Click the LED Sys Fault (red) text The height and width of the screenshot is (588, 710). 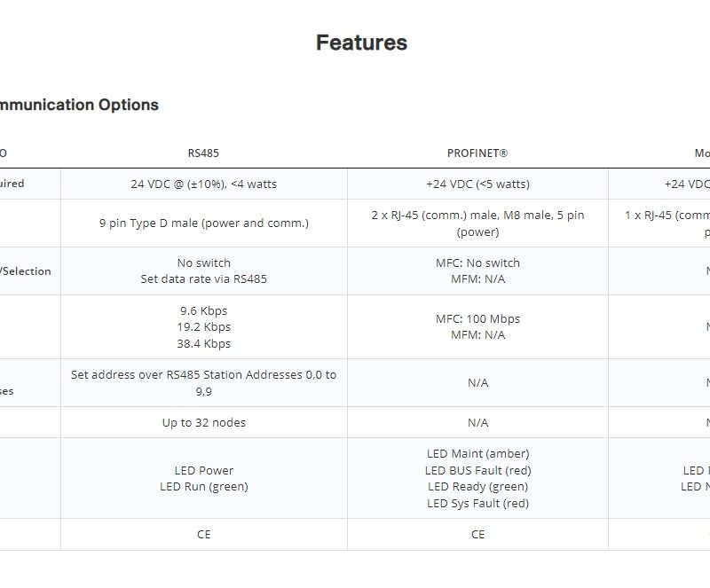pos(477,503)
